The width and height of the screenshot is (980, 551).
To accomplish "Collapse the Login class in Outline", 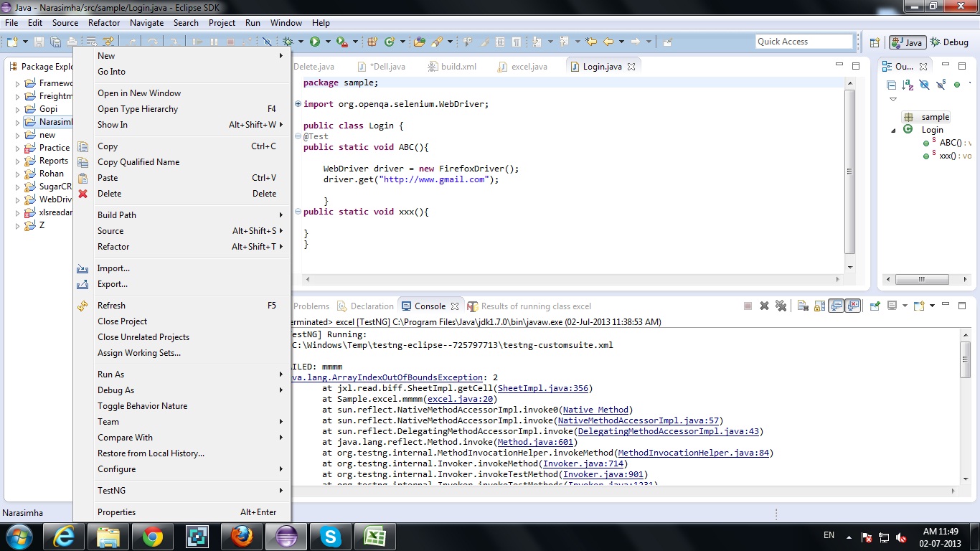I will coord(893,130).
